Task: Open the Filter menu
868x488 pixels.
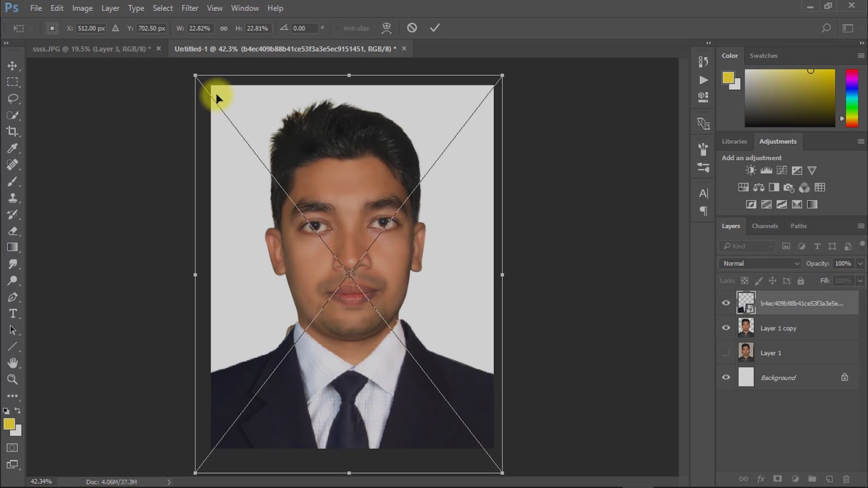Action: (x=189, y=8)
